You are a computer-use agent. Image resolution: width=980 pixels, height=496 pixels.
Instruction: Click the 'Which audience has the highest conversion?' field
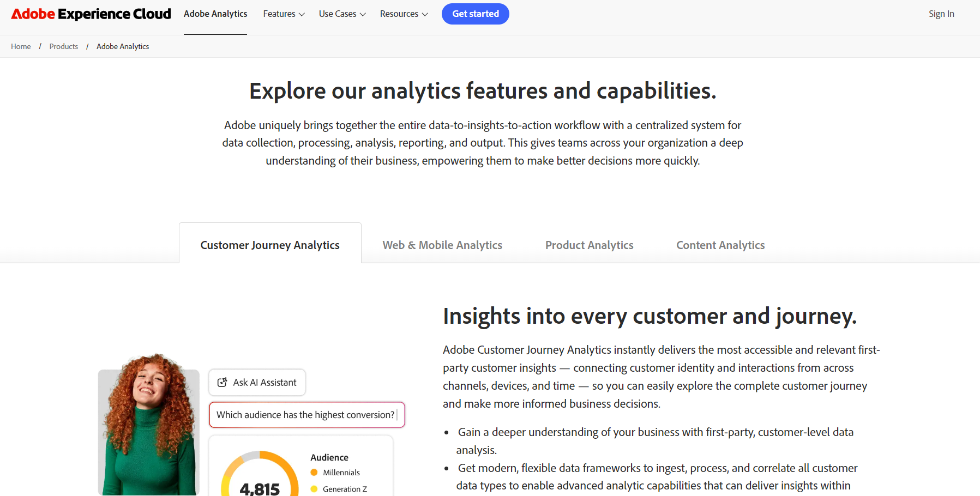tap(306, 415)
